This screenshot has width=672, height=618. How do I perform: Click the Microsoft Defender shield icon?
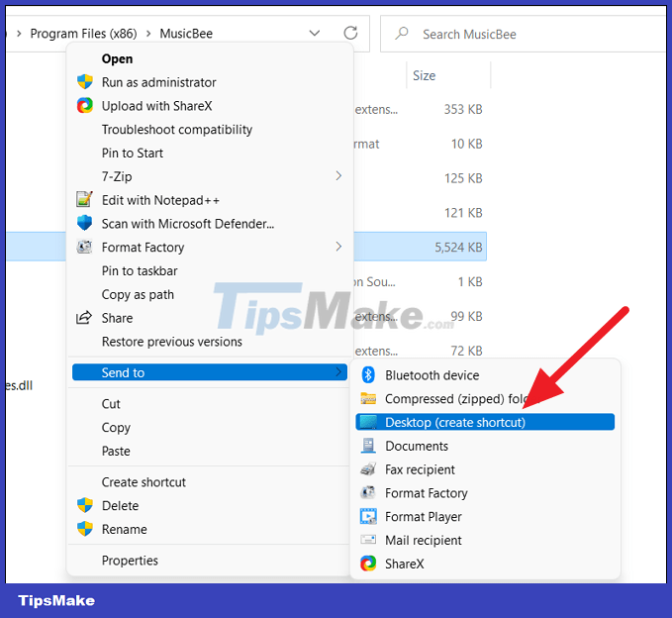coord(85,223)
